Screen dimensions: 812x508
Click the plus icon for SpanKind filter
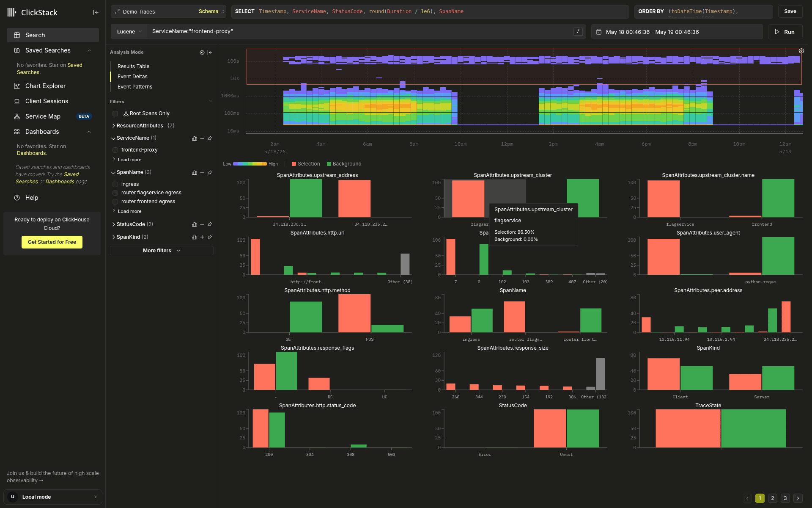point(202,237)
